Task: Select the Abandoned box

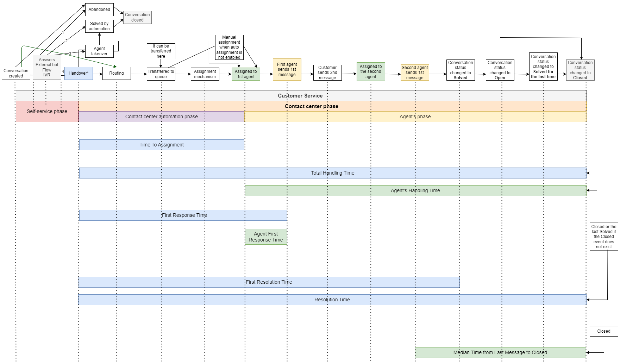Action: pyautogui.click(x=99, y=10)
